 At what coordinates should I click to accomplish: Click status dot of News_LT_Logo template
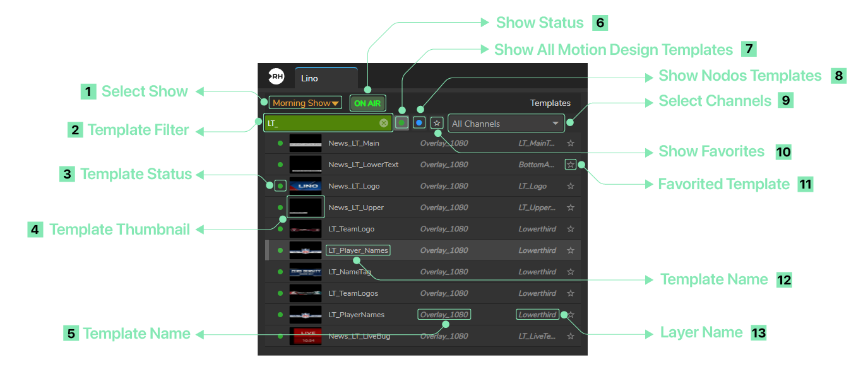(280, 186)
